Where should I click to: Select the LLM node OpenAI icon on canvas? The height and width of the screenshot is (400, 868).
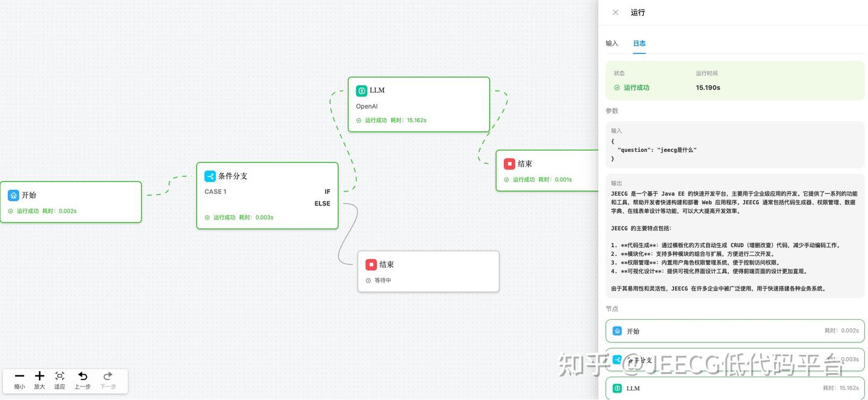362,90
